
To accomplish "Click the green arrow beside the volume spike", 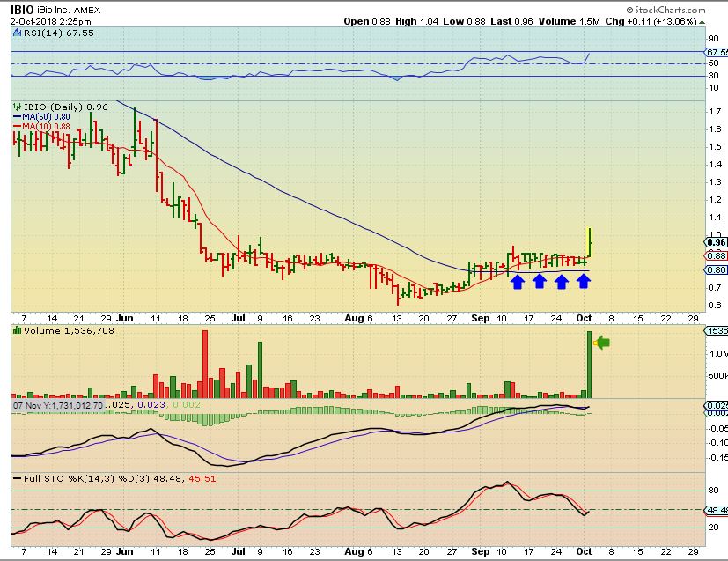I will coord(603,343).
